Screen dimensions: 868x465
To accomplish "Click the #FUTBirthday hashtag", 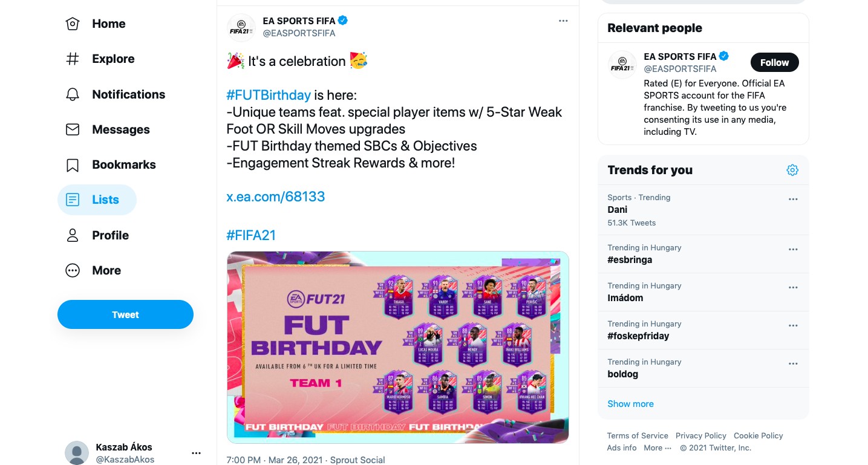I will click(269, 95).
